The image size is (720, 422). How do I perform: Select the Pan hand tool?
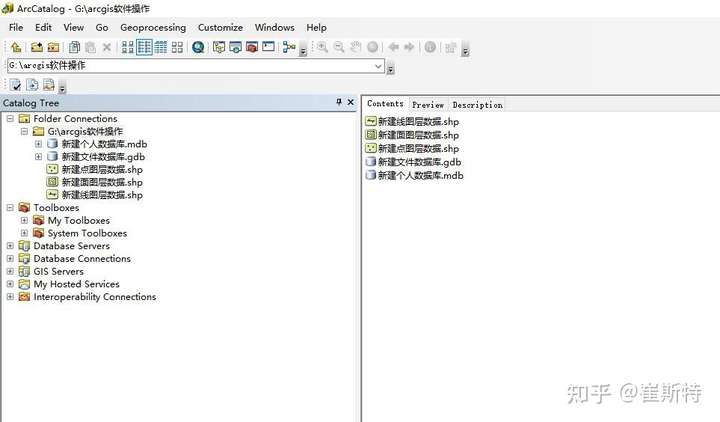(x=355, y=47)
